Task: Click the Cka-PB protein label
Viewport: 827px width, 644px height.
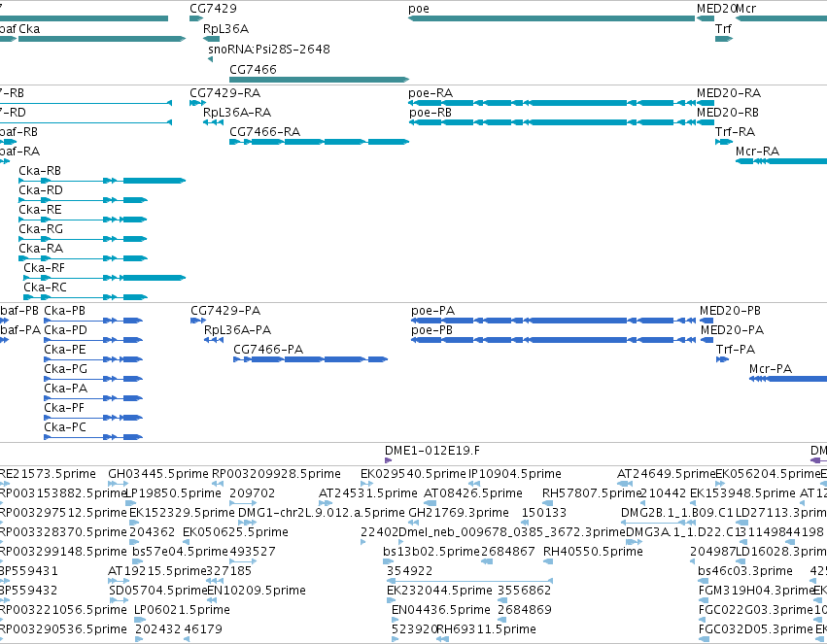Action: 64,311
